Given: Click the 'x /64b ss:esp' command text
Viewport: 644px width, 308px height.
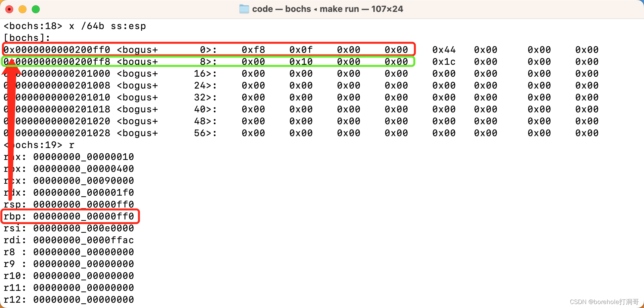Looking at the screenshot, I should pyautogui.click(x=107, y=26).
